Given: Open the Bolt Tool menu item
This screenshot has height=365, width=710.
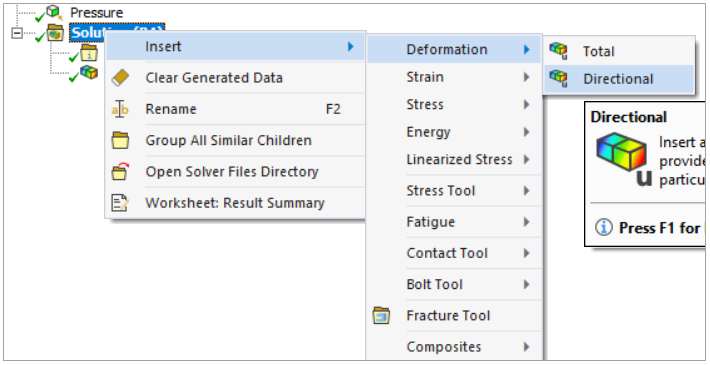Looking at the screenshot, I should pyautogui.click(x=454, y=284).
